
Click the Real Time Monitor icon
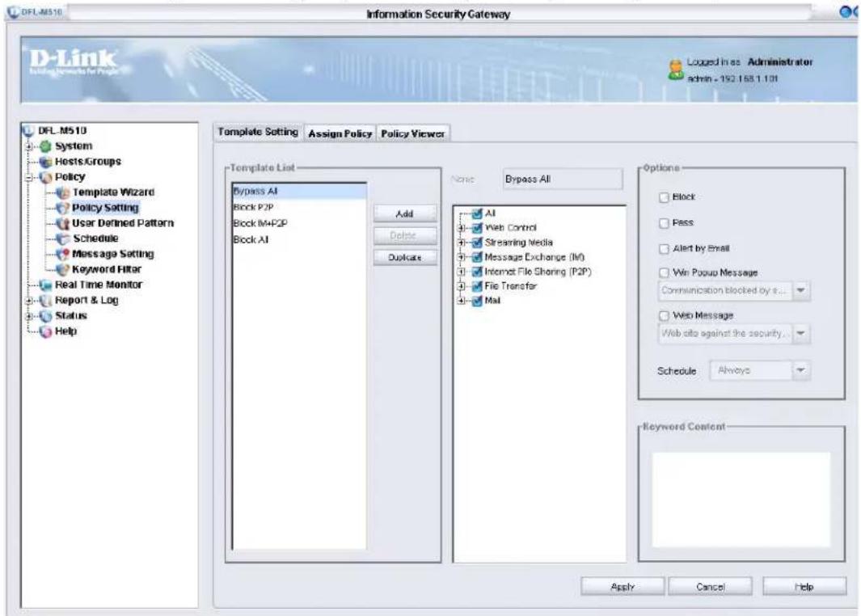[45, 285]
